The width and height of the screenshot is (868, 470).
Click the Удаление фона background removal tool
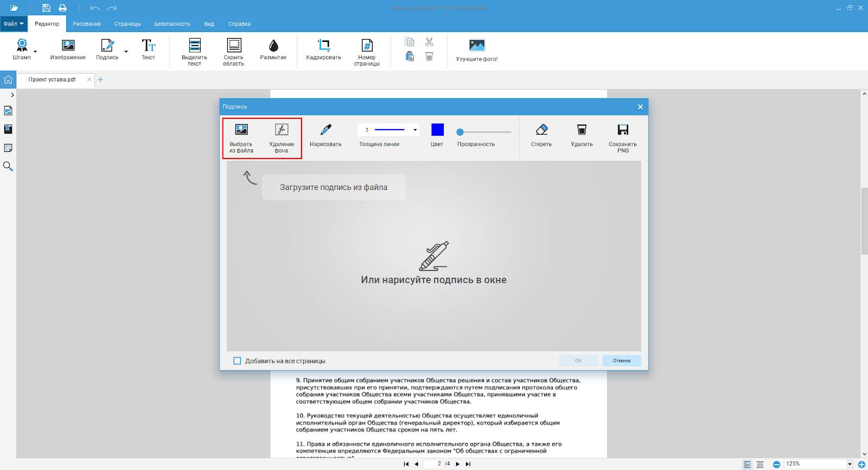pyautogui.click(x=282, y=138)
